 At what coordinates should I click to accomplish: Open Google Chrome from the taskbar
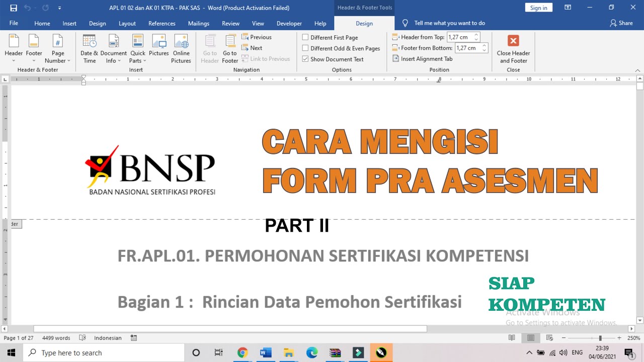click(243, 352)
